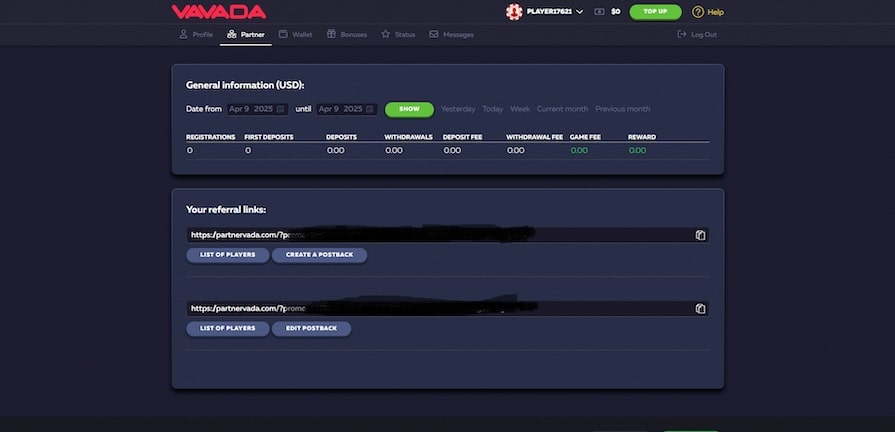
Task: Click the Your referral links heading
Action: click(x=226, y=209)
